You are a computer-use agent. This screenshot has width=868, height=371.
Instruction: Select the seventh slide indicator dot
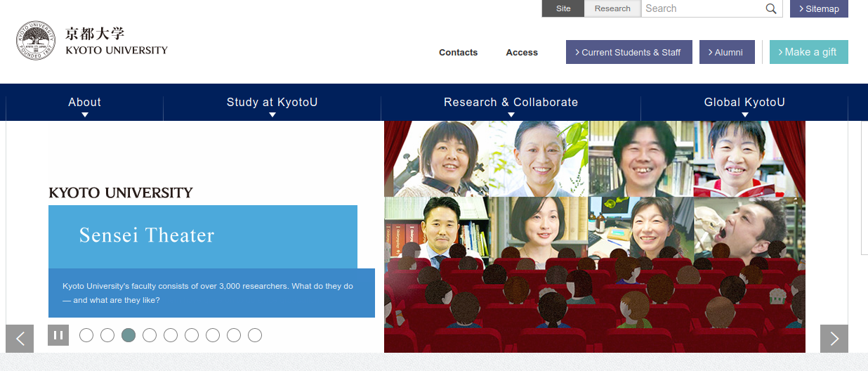pos(213,335)
